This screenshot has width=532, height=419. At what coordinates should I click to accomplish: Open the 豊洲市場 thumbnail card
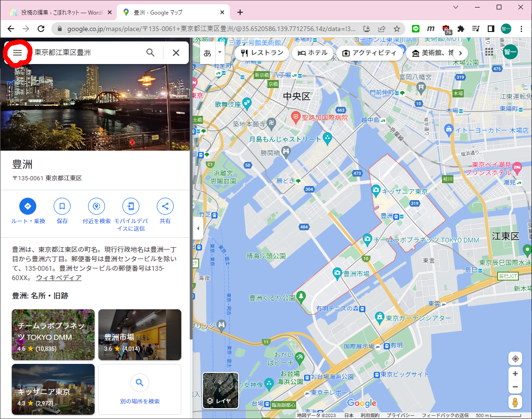click(x=140, y=334)
